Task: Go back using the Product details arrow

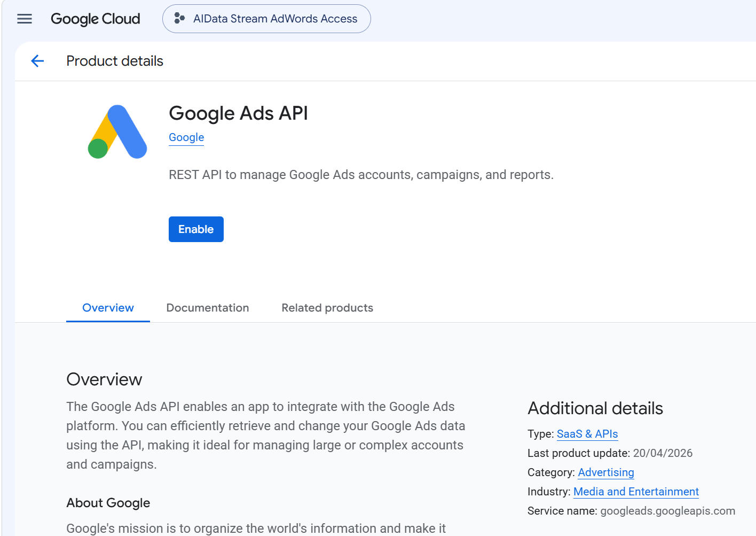Action: click(37, 61)
